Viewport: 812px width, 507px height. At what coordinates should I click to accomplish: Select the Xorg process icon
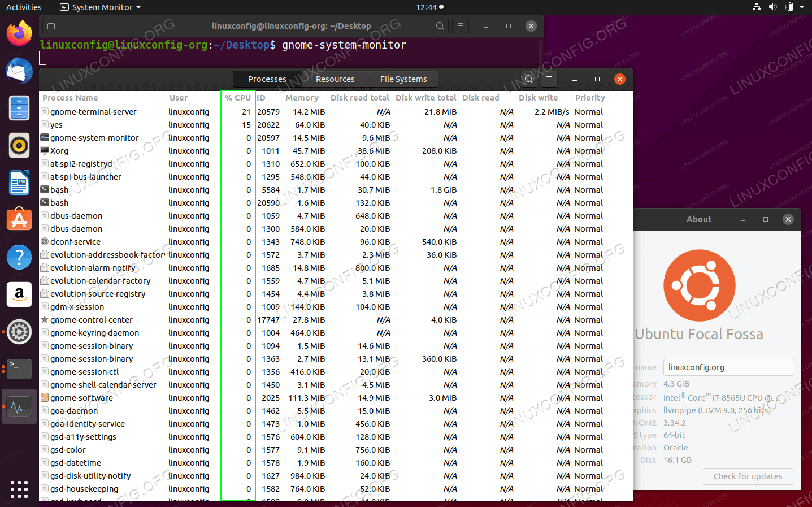pyautogui.click(x=45, y=151)
